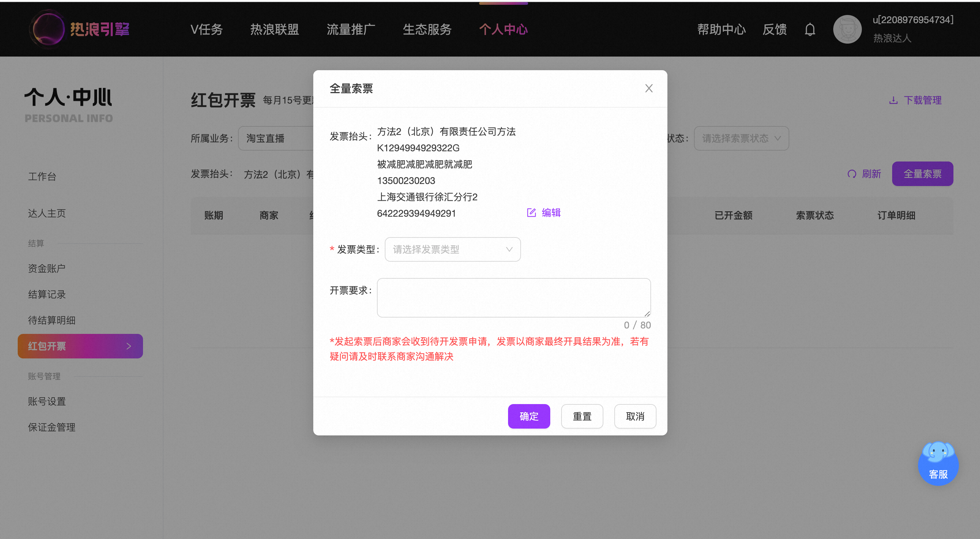Open 资金账户 in sidebar
Image resolution: width=980 pixels, height=539 pixels.
tap(47, 268)
